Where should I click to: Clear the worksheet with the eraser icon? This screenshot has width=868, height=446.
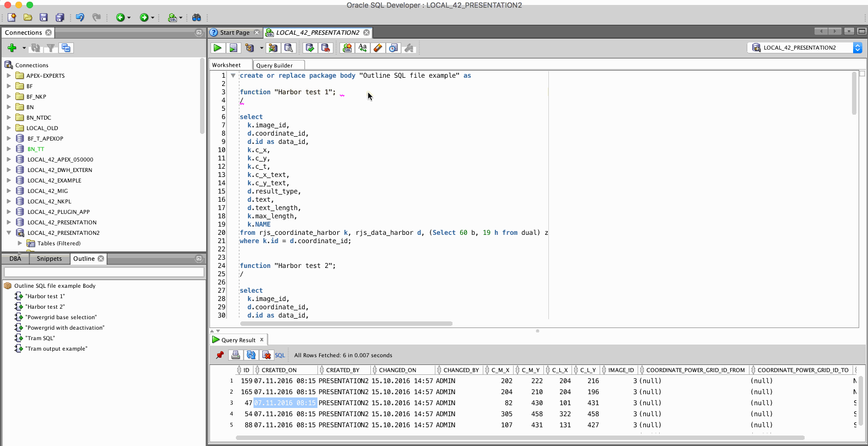coord(378,48)
